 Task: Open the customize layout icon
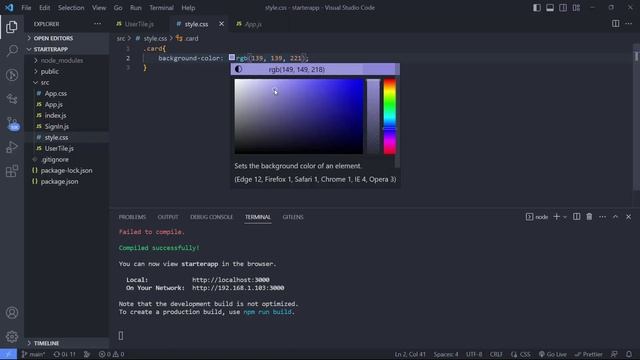576,8
